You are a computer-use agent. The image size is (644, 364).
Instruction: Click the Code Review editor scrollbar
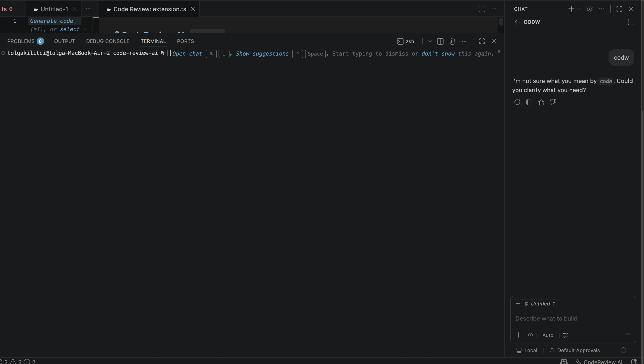pyautogui.click(x=501, y=21)
